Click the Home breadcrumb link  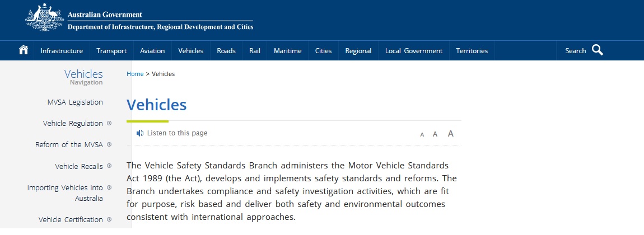(135, 74)
